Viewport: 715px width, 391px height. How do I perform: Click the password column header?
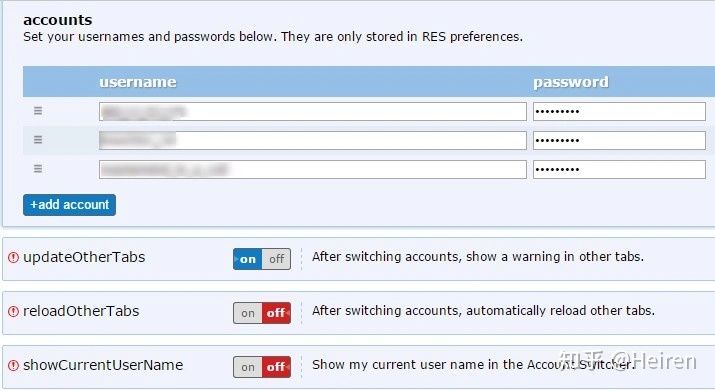(571, 82)
